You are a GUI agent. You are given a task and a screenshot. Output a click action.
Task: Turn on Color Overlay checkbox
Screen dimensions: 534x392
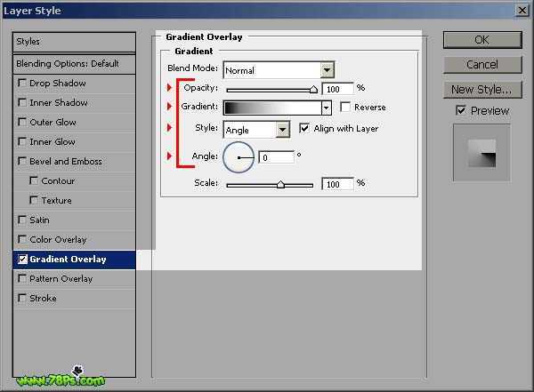pos(22,239)
